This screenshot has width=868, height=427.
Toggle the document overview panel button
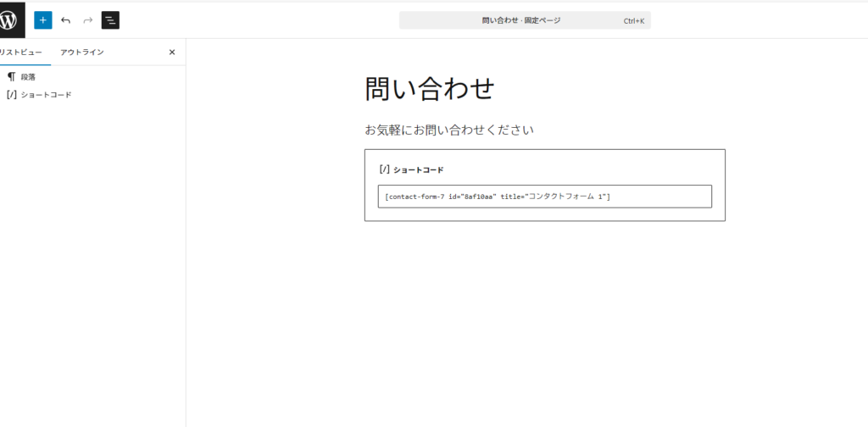[110, 20]
